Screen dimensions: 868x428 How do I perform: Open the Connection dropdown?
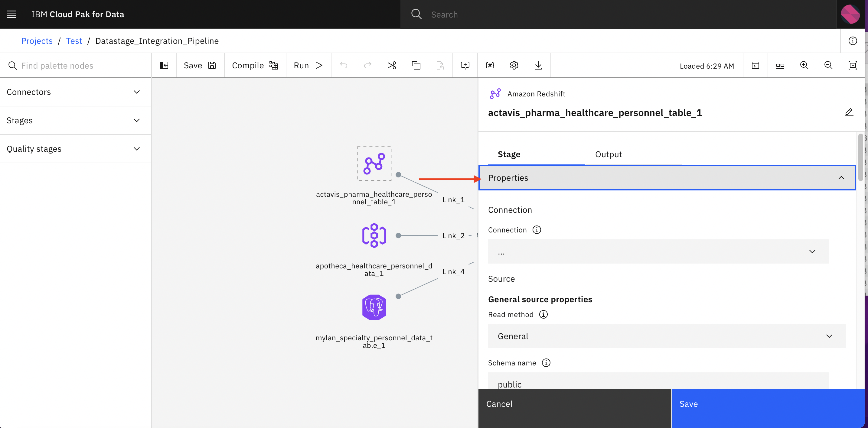[x=658, y=251]
